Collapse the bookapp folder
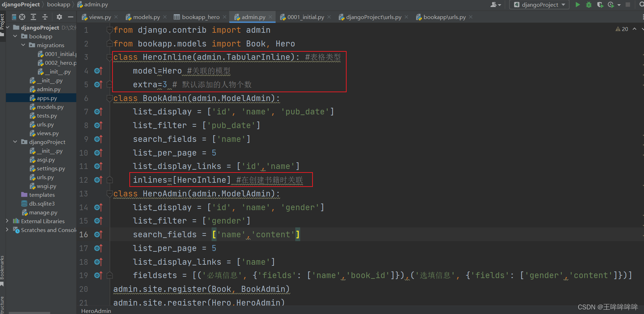644x314 pixels. click(15, 36)
